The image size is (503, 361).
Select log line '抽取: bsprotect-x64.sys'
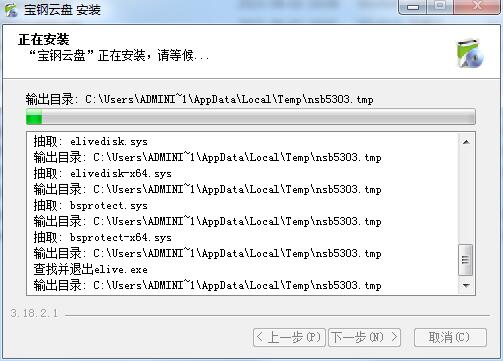tap(103, 238)
